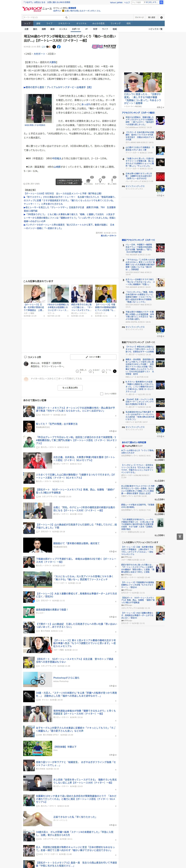The height and width of the screenshot is (868, 186).
Task: Click the back-to-top arrow button
Action: tap(180, 536)
